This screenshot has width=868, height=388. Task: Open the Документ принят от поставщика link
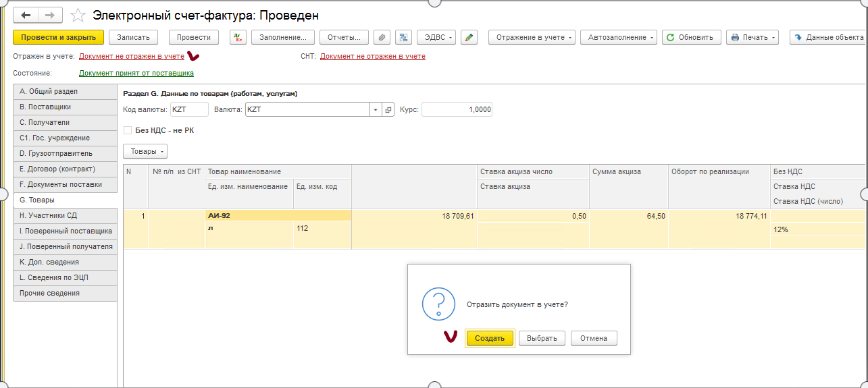pos(136,73)
